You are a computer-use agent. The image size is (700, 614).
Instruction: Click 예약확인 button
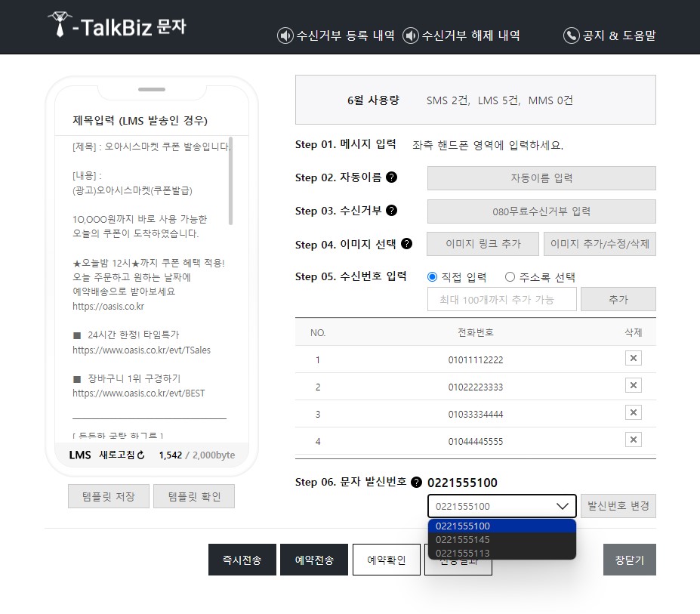pos(386,560)
